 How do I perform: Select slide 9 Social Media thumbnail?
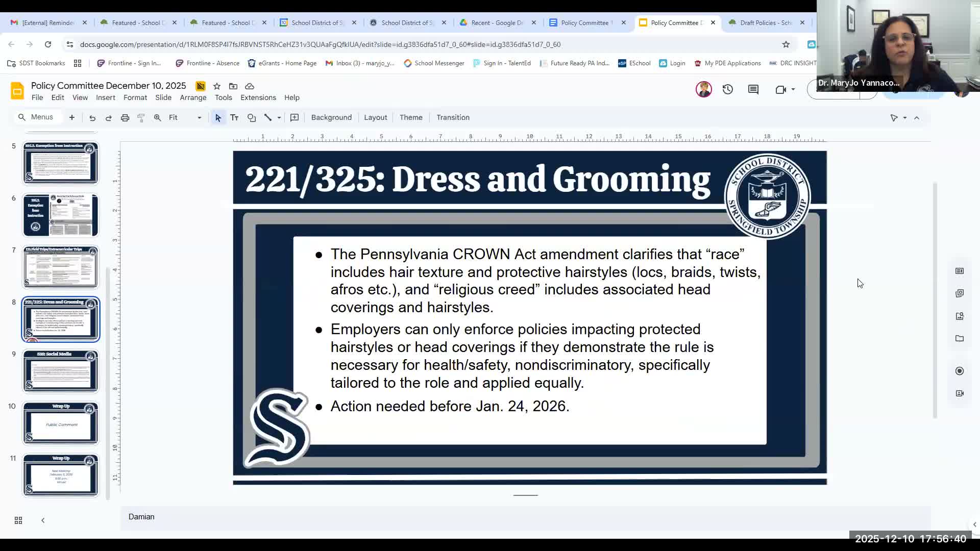click(x=60, y=371)
